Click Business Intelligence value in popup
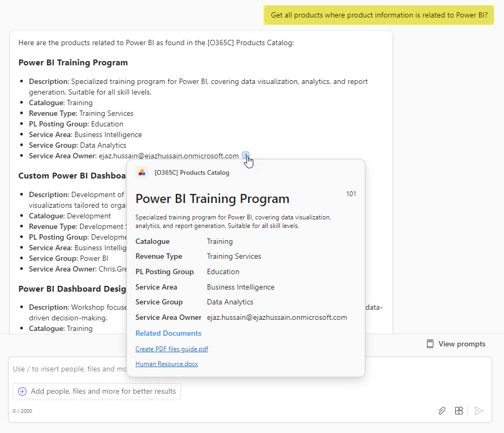504x433 pixels. [x=241, y=287]
